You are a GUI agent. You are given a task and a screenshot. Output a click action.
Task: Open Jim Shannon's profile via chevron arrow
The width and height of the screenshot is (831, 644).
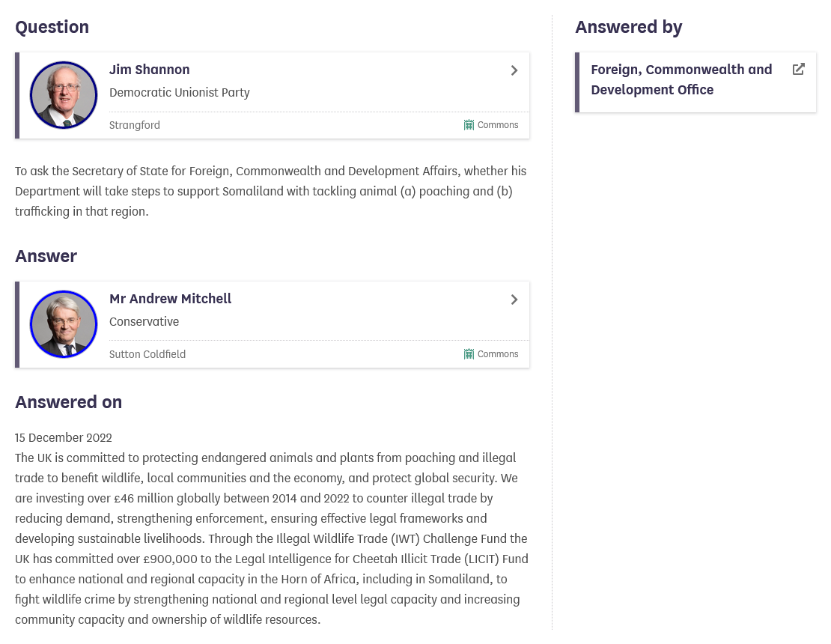pos(514,70)
